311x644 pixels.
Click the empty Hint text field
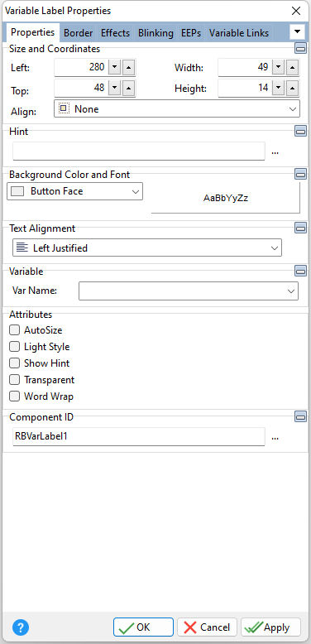pyautogui.click(x=139, y=151)
